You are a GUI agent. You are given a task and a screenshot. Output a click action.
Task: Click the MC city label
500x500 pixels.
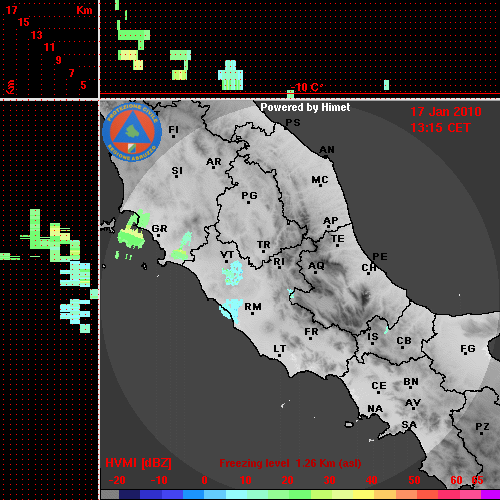tap(320, 180)
